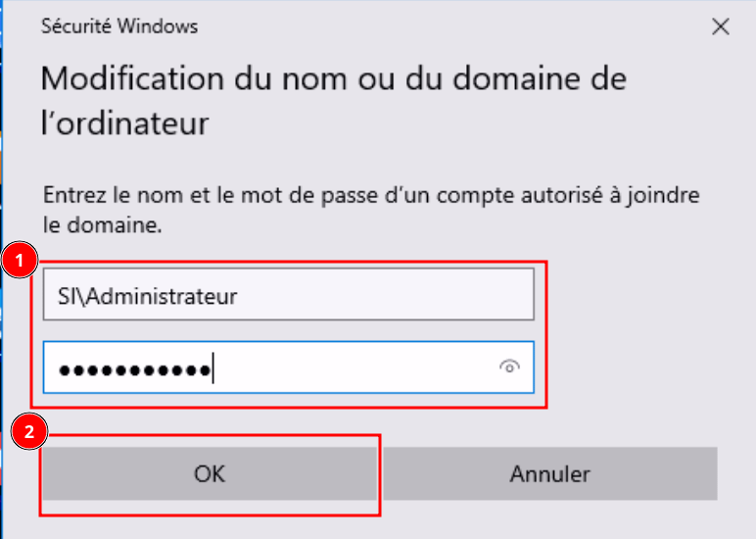756x539 pixels.
Task: Confirm credentials with the OK button
Action: 209,474
